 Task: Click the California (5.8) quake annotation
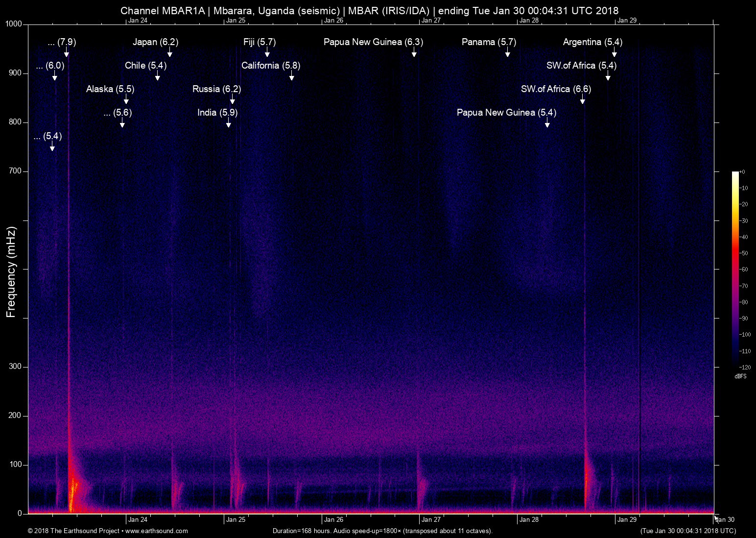tap(271, 65)
